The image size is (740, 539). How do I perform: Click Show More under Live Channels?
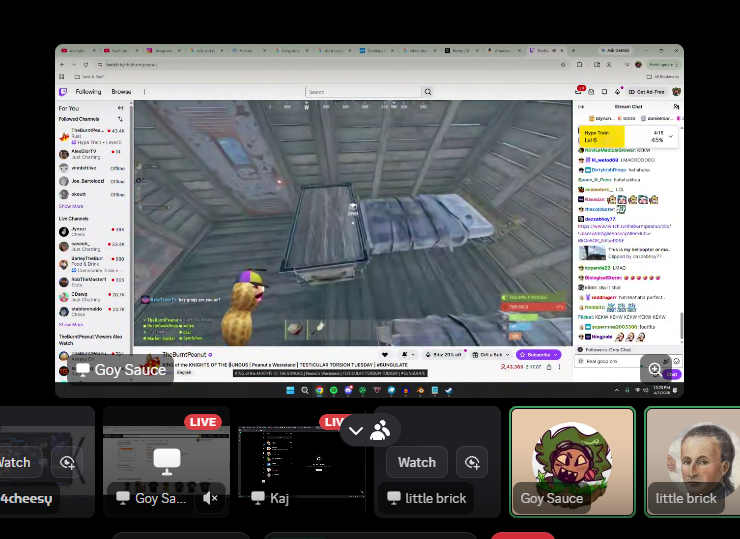[71, 325]
